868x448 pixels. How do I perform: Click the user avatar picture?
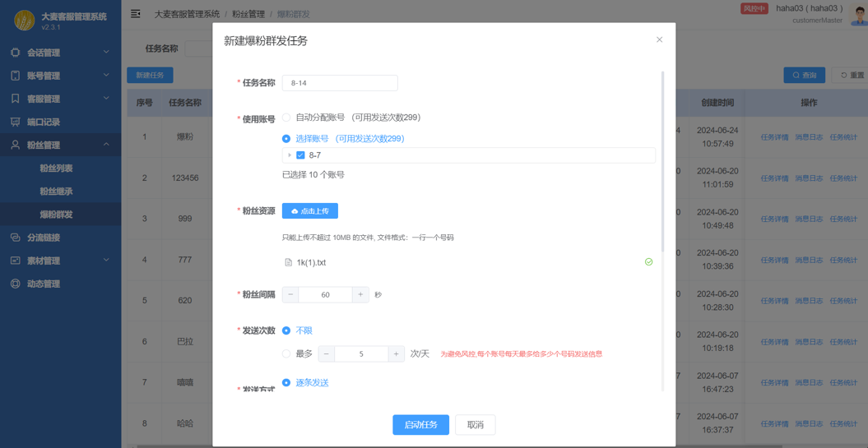(859, 14)
